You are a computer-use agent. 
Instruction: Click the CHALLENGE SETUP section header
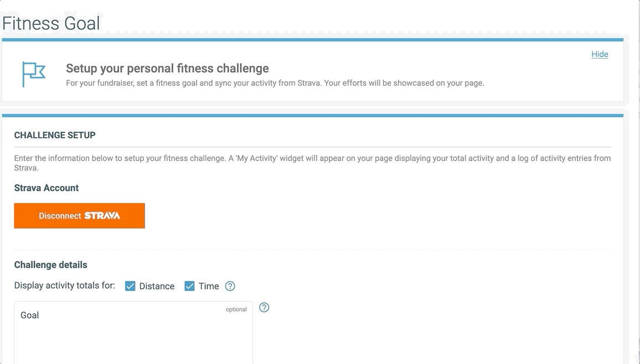[55, 135]
